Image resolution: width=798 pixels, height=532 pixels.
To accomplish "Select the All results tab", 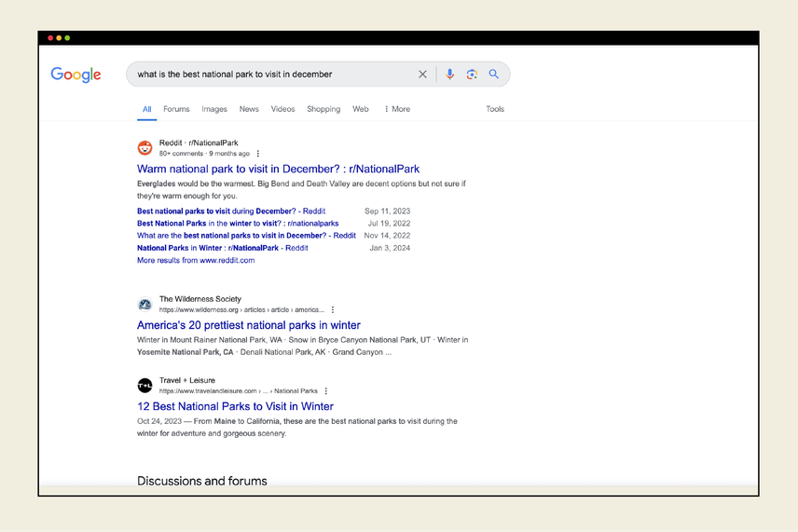I will pyautogui.click(x=146, y=109).
